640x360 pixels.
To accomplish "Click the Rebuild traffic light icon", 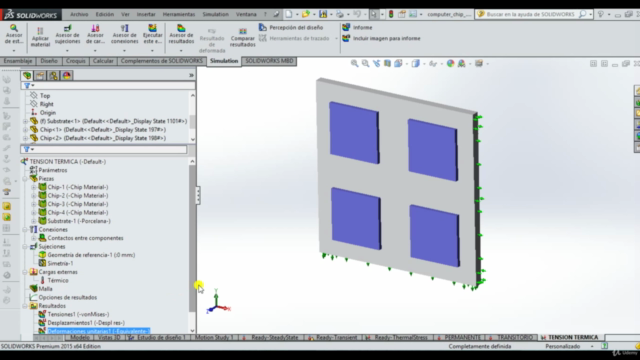I will (x=391, y=14).
